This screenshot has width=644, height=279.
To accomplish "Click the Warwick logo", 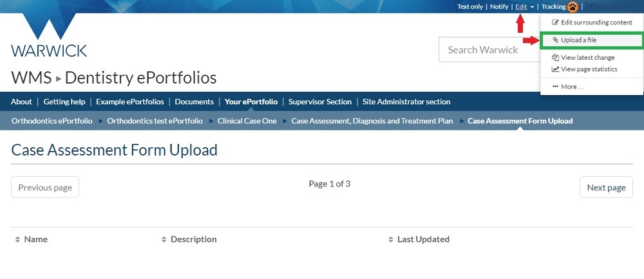I will 49,35.
